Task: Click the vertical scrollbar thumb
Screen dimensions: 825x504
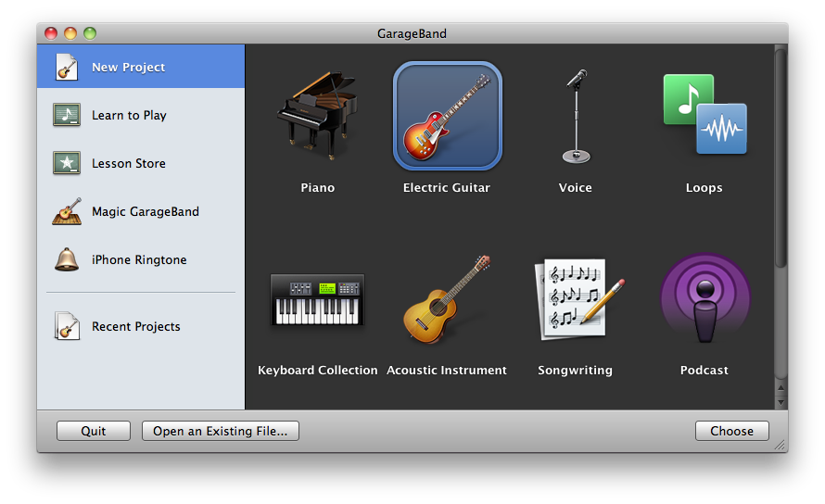Action: click(x=781, y=157)
